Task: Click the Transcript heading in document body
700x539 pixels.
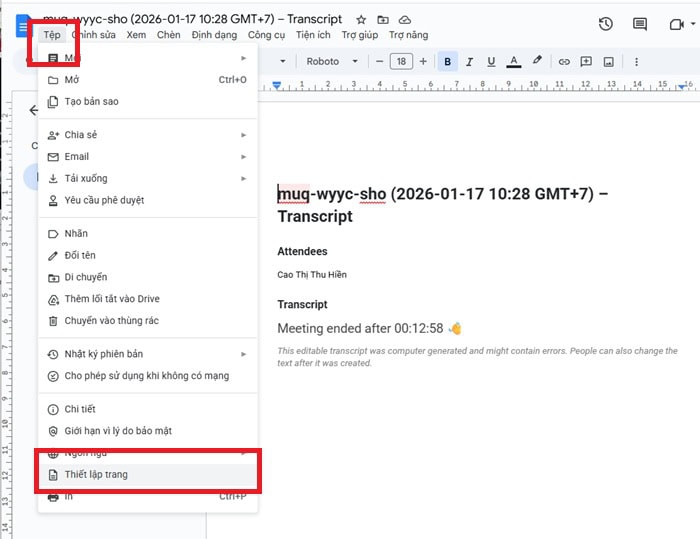Action: [x=302, y=305]
